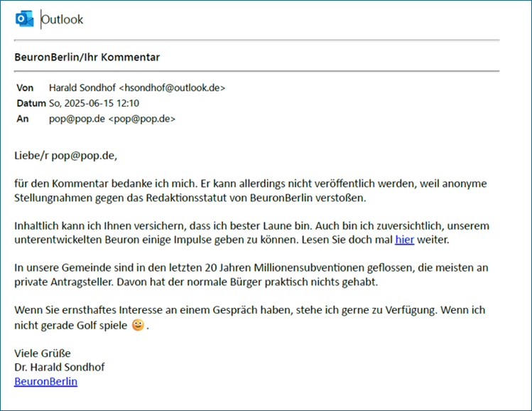Click sender 'Harald Sondhof <hsondhof@outlook.de>'

click(137, 87)
